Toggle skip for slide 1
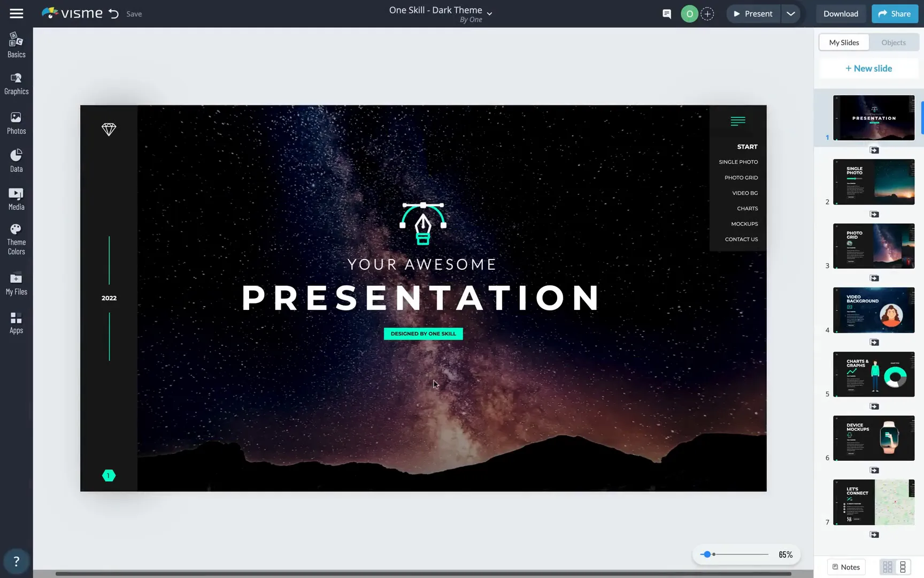Image resolution: width=924 pixels, height=578 pixels. tap(875, 150)
